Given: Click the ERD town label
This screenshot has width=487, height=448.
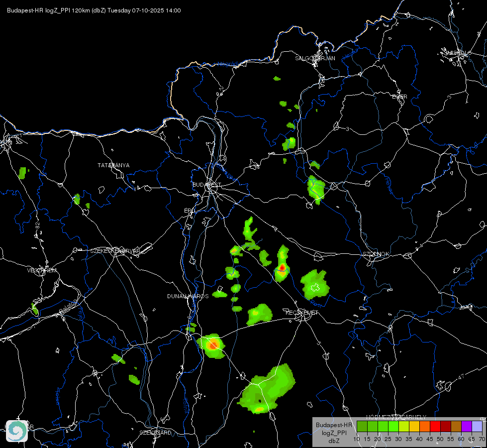Looking at the screenshot, I should point(190,211).
